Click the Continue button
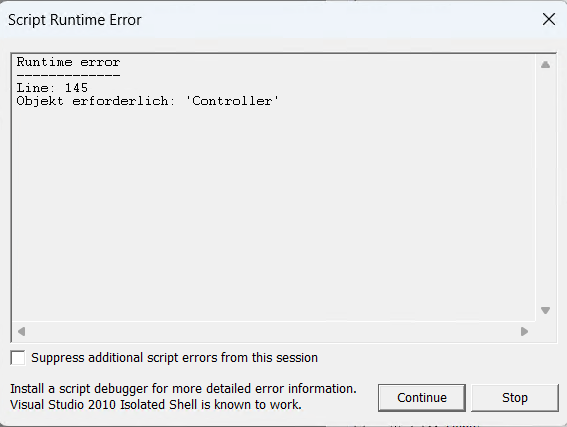 tap(422, 398)
